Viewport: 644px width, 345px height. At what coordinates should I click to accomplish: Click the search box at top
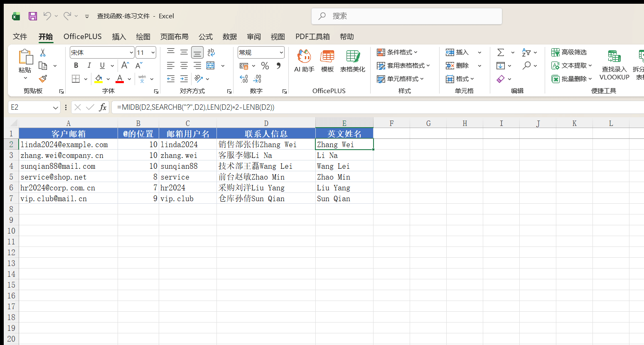click(x=407, y=16)
